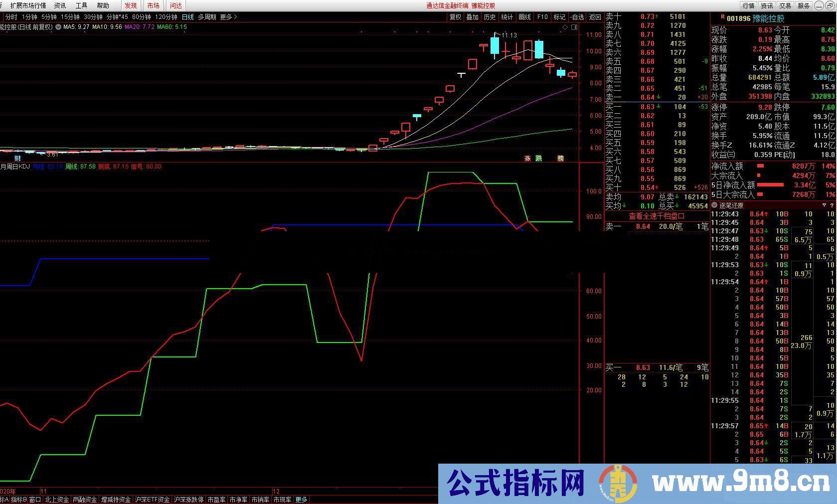The width and height of the screenshot is (837, 504).
Task: Click the 历史 history icon
Action: pos(490,16)
